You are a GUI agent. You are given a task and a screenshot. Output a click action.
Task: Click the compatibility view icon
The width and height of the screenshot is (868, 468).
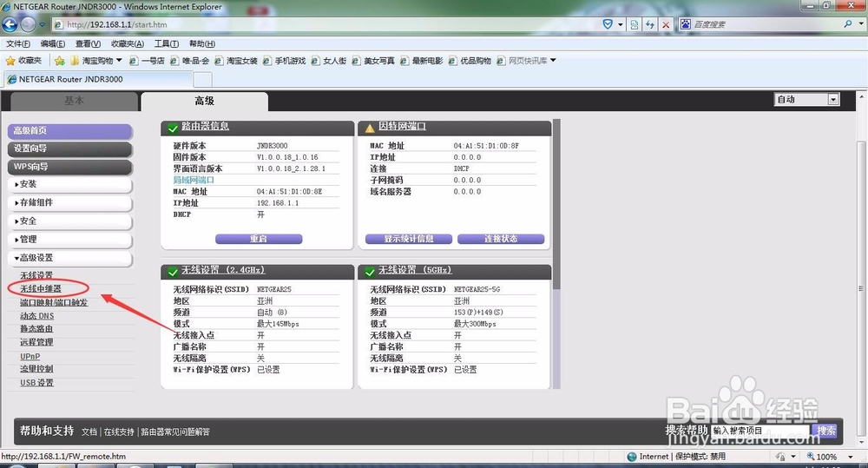pyautogui.click(x=635, y=24)
